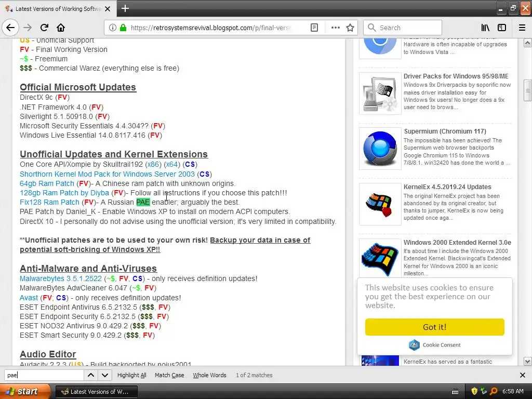Open Malwarebytes 3.5.1.2522 link
Viewport: 532px width, 399px height.
(x=61, y=278)
